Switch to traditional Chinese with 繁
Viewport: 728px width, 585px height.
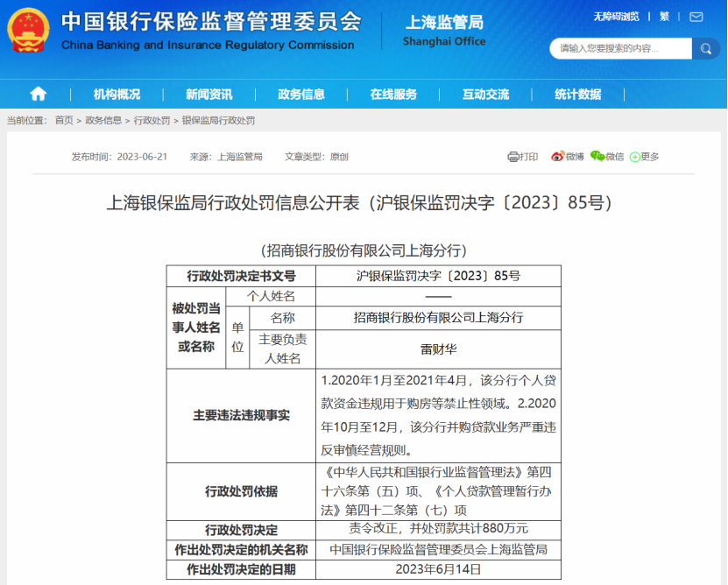664,18
